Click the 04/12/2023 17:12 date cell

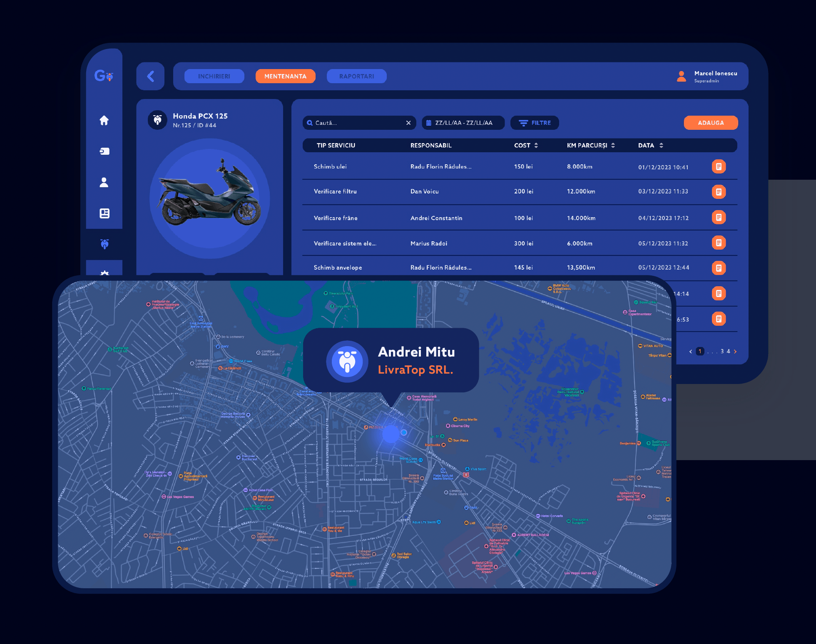[663, 218]
